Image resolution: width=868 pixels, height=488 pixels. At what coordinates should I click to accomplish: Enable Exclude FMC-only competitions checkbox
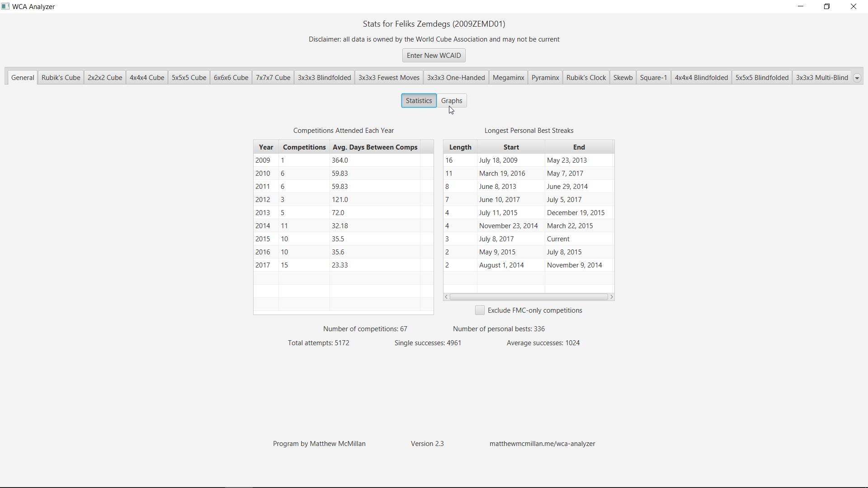(x=480, y=310)
